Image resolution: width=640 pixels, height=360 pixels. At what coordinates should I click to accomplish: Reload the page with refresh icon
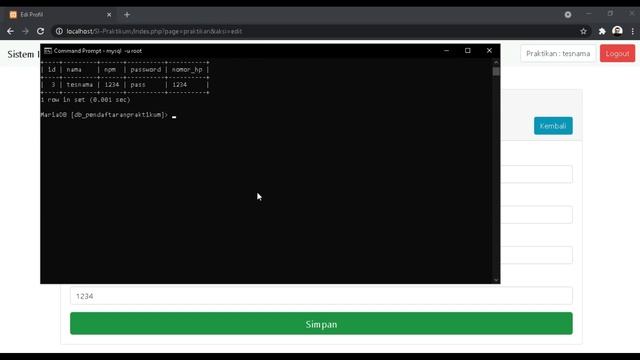[x=40, y=31]
